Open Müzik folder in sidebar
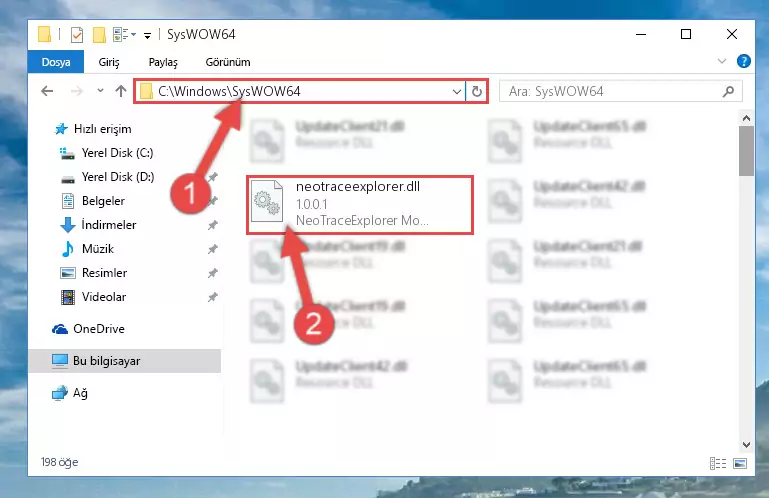 (98, 249)
